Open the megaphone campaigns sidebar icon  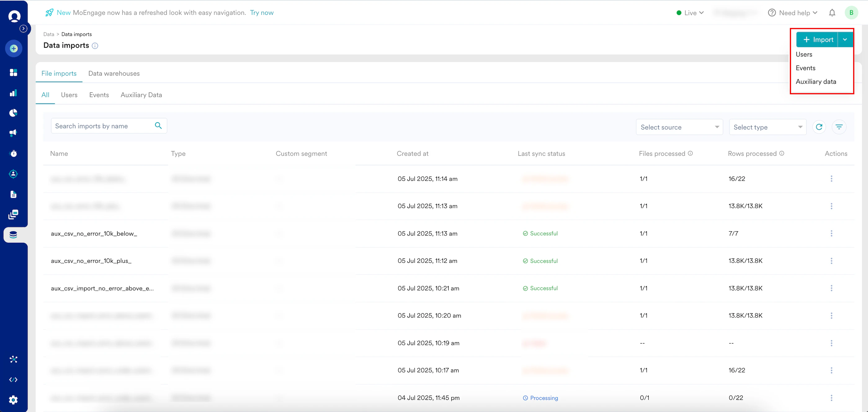point(13,133)
